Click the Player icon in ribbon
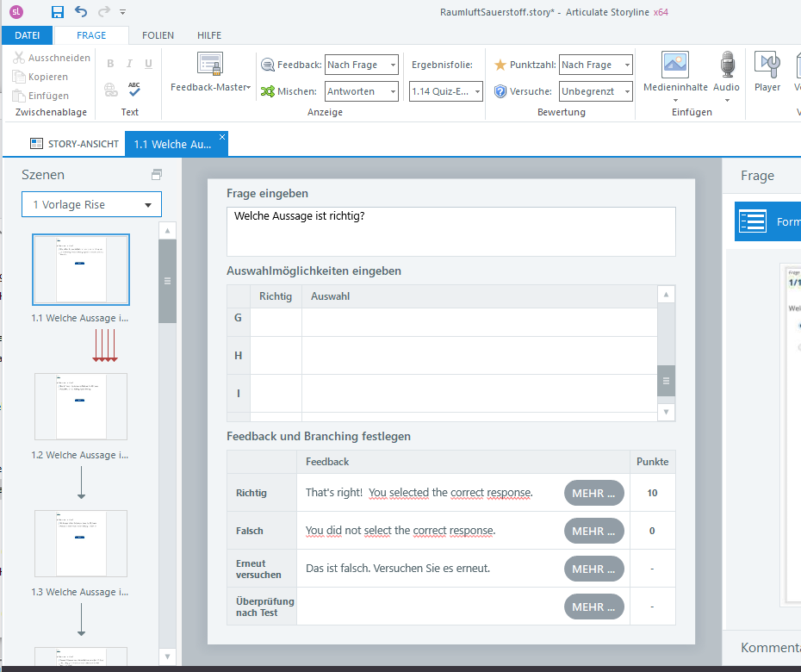801x672 pixels. pyautogui.click(x=767, y=65)
